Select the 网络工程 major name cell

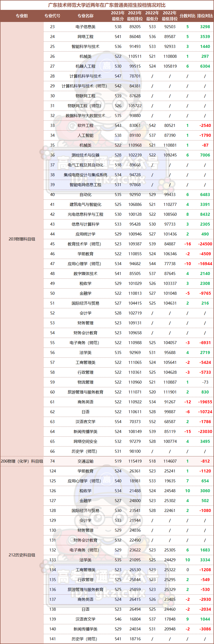85,37
